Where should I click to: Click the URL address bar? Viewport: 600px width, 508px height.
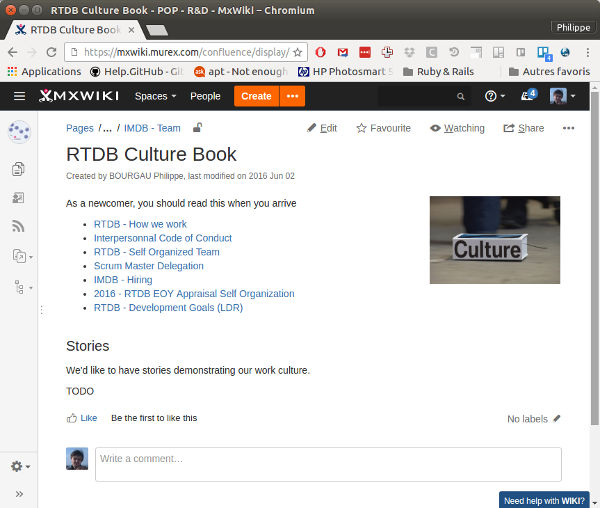[186, 52]
